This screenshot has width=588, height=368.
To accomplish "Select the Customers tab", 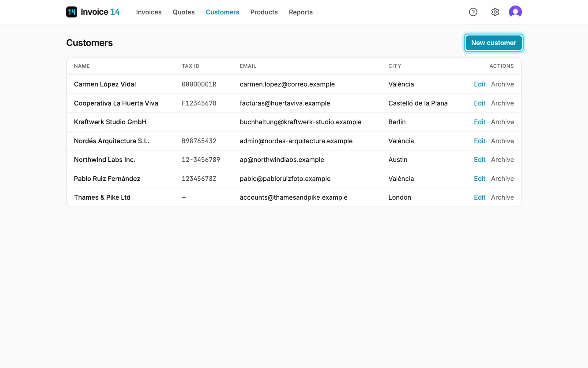I will [x=222, y=12].
